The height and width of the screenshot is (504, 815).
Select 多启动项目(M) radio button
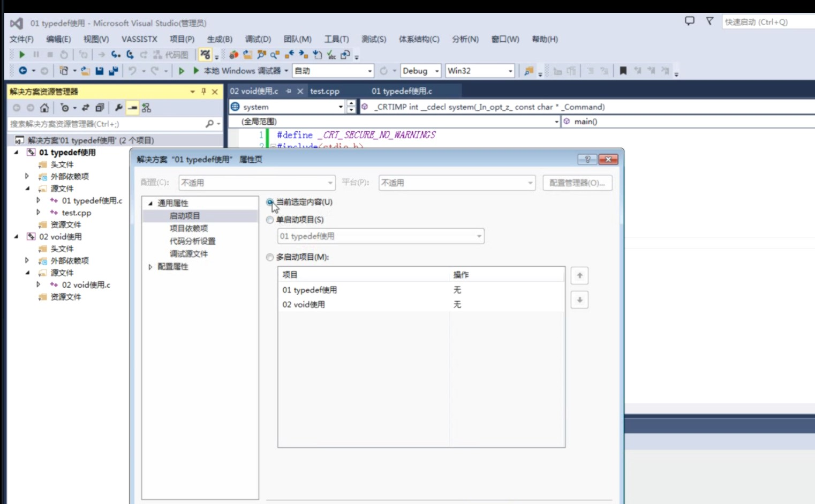click(270, 257)
